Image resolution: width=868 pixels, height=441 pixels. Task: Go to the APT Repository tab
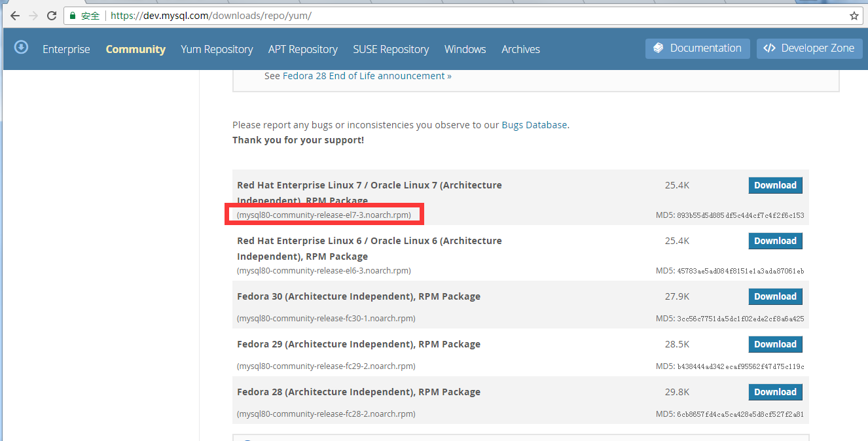click(302, 49)
